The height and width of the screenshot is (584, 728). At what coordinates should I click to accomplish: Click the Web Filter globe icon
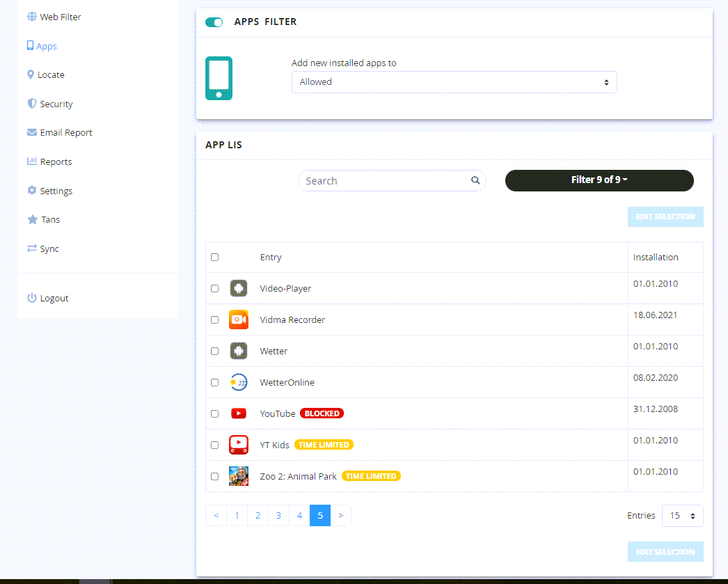point(31,17)
